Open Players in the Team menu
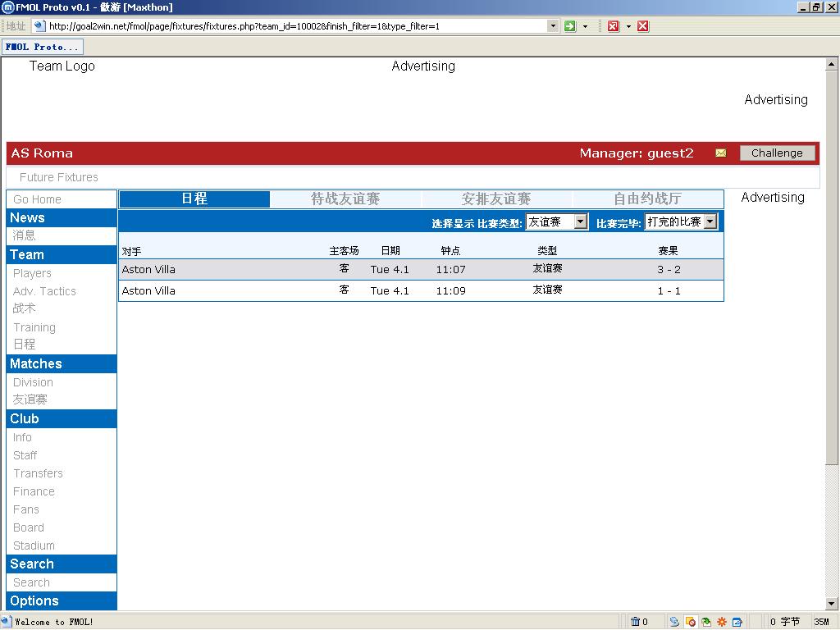This screenshot has width=840, height=630. (x=32, y=273)
